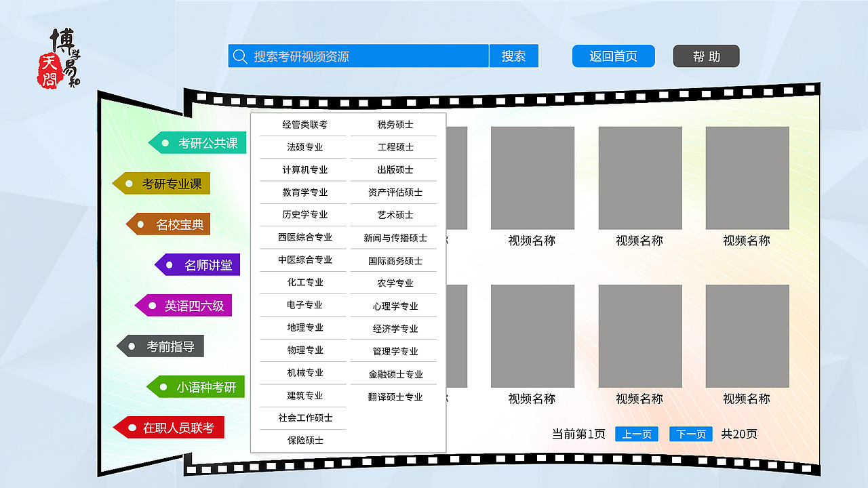Click 农学专业 menu item
This screenshot has width=868, height=488.
pyautogui.click(x=395, y=283)
